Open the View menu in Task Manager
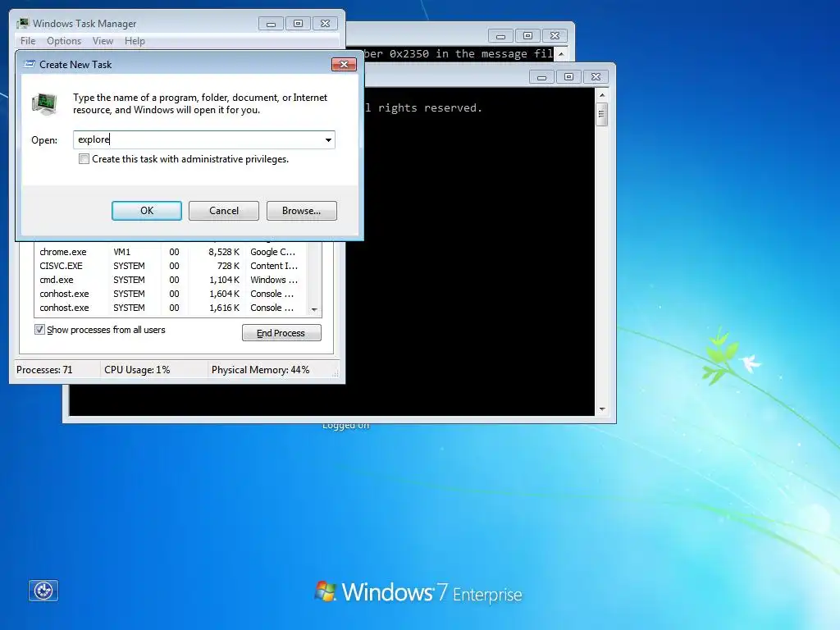Screen dimensions: 840x630 click(103, 41)
